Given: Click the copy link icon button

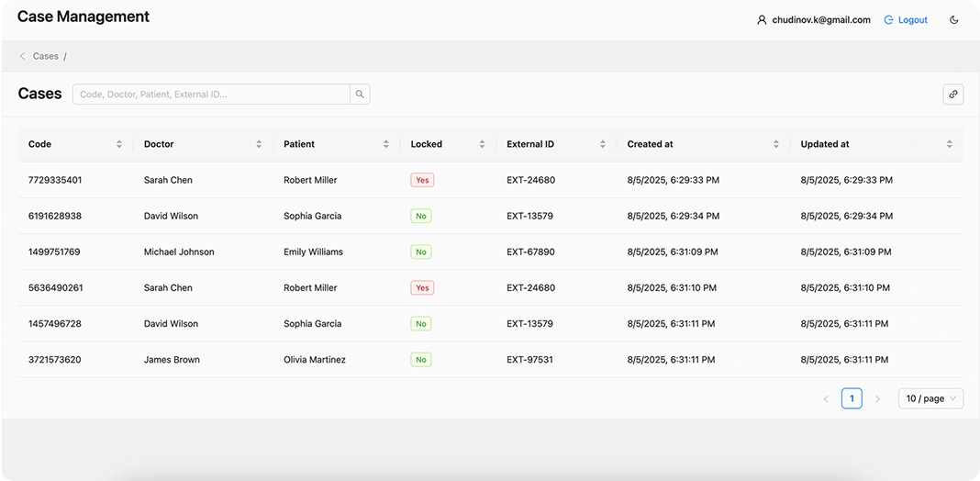Looking at the screenshot, I should 952,94.
